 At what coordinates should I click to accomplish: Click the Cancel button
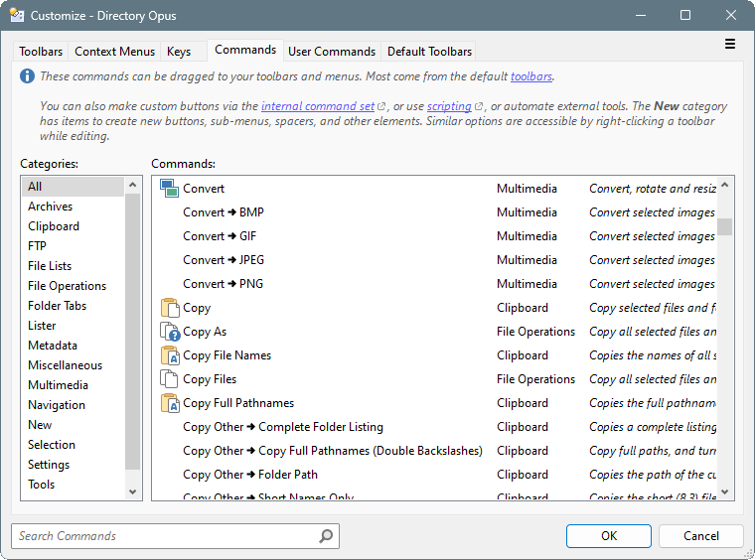click(701, 536)
